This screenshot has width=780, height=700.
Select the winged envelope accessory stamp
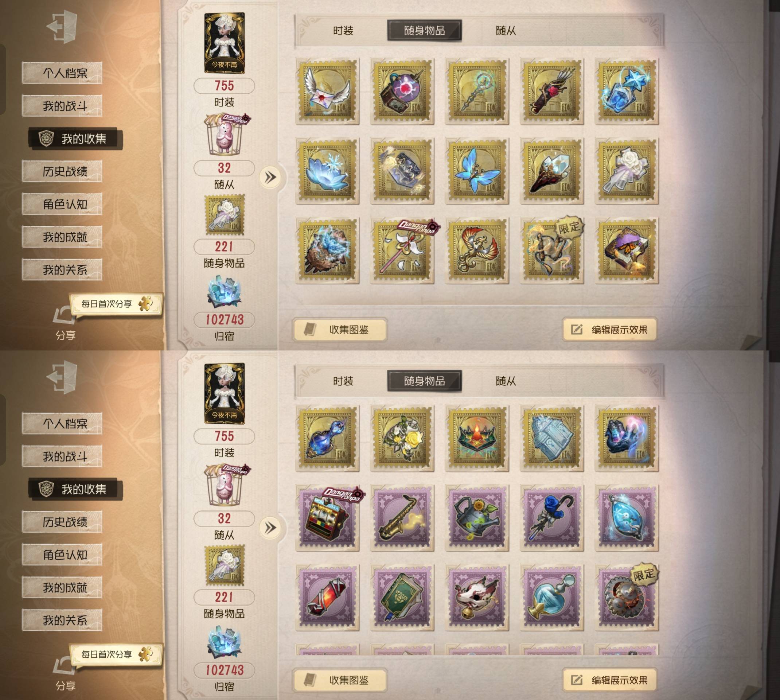[x=327, y=92]
